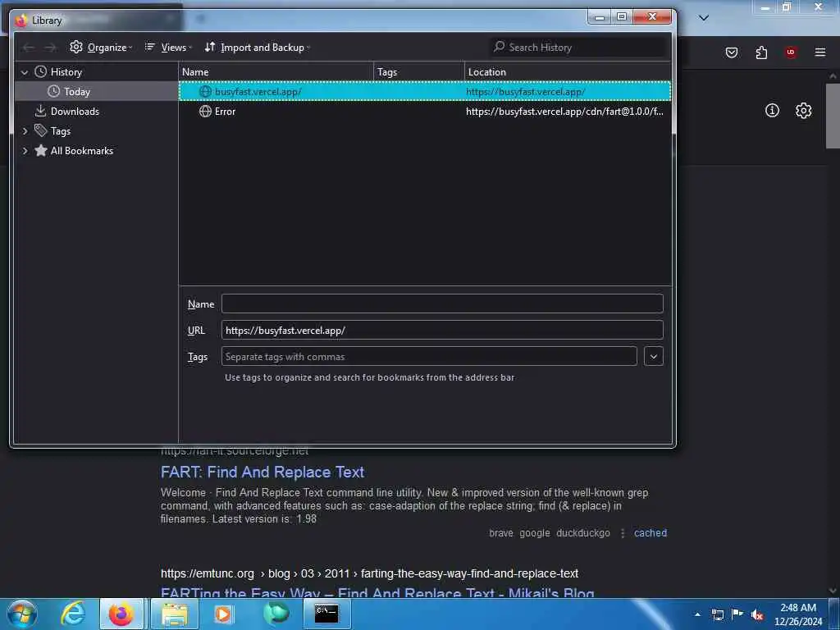Open Firefox Save to Pocket icon
The height and width of the screenshot is (630, 840).
pos(732,52)
